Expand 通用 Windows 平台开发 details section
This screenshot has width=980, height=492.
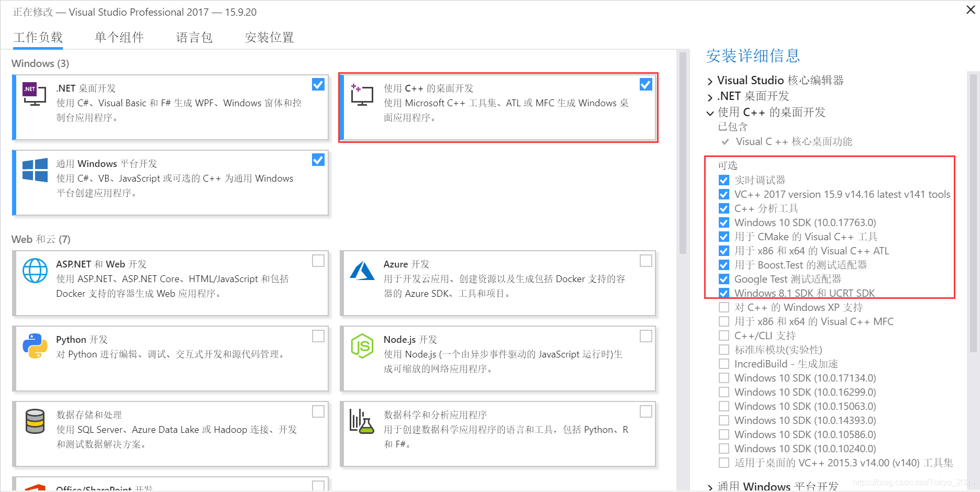(x=710, y=487)
